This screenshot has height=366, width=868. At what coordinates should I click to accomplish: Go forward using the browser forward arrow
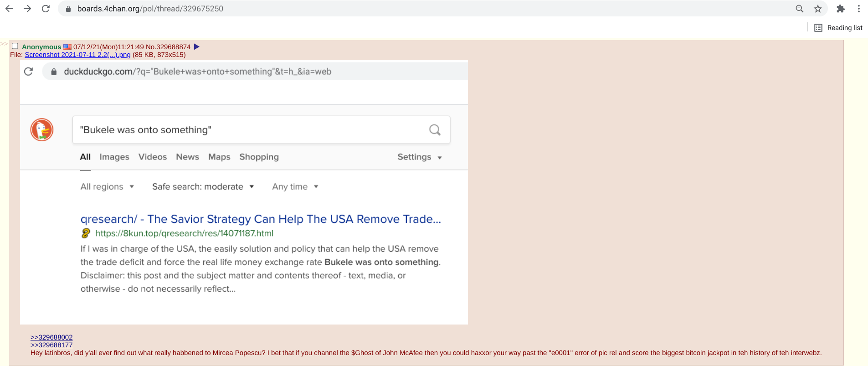click(x=27, y=9)
